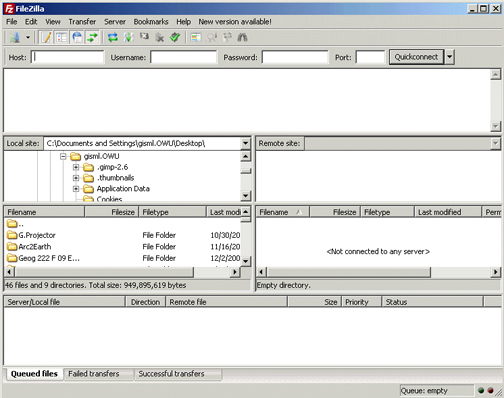The image size is (504, 398).
Task: Toggle the transfer queue display
Action: pyautogui.click(x=92, y=37)
